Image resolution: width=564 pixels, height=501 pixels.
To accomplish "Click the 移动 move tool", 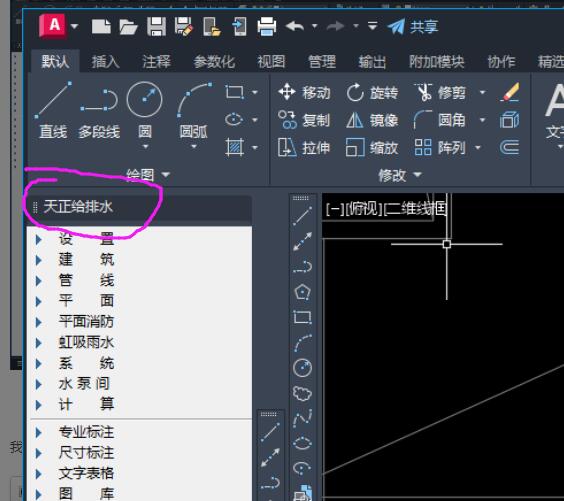I will [304, 92].
